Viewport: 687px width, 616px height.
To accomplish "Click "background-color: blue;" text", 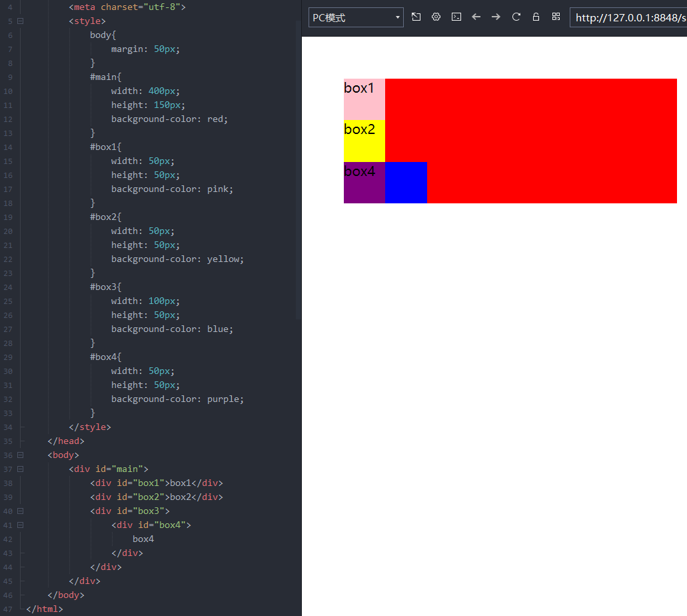I will coord(172,329).
